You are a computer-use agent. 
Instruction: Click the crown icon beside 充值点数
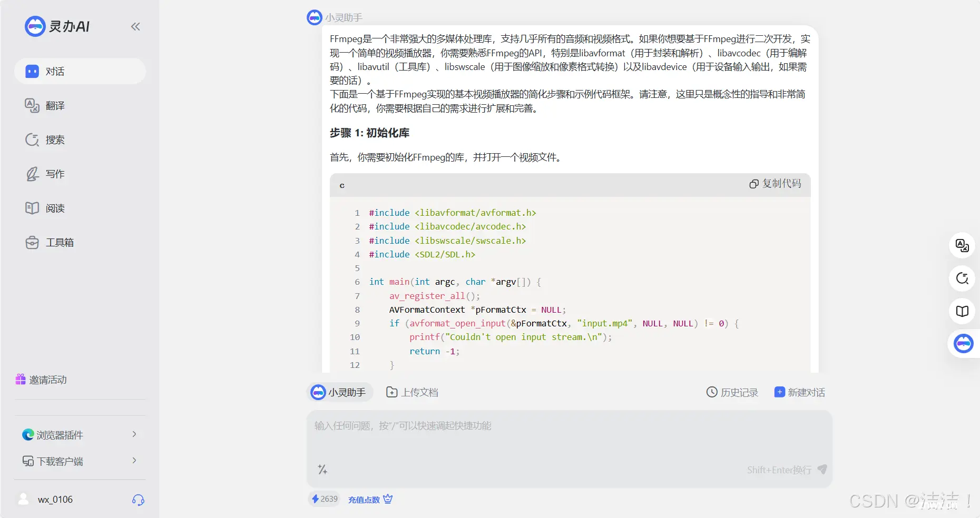[x=388, y=499]
